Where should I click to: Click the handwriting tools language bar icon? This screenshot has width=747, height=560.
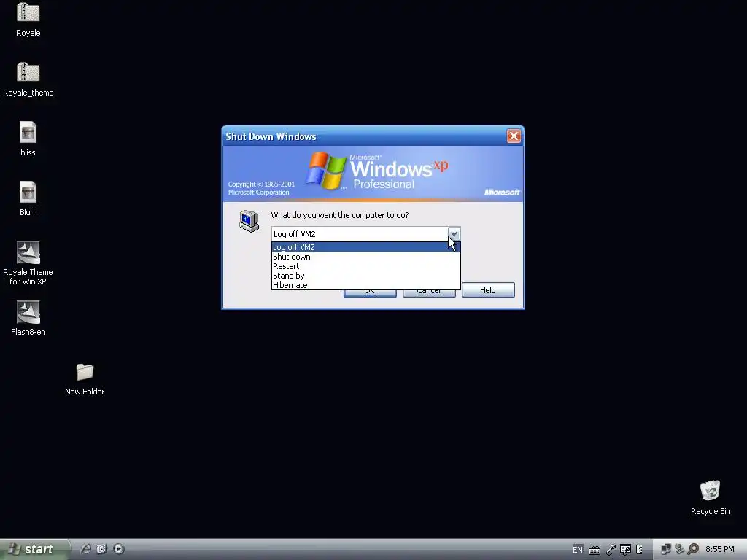[625, 550]
